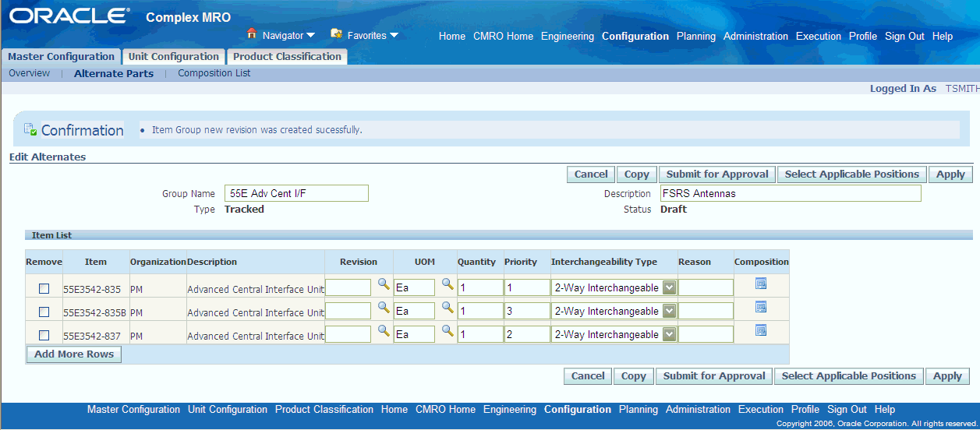Search UOM for item 55E3542-835
980x430 pixels.
[448, 285]
